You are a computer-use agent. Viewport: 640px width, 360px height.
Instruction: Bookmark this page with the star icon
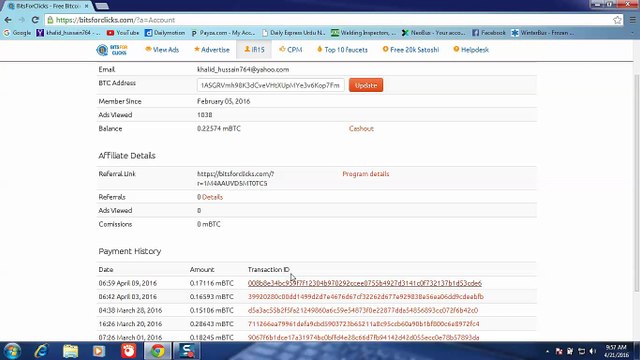pos(617,20)
